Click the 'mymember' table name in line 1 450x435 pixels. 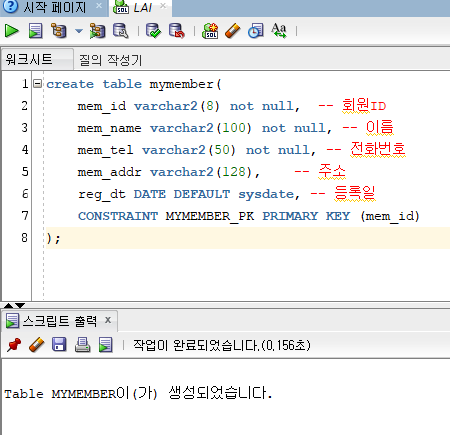[181, 84]
